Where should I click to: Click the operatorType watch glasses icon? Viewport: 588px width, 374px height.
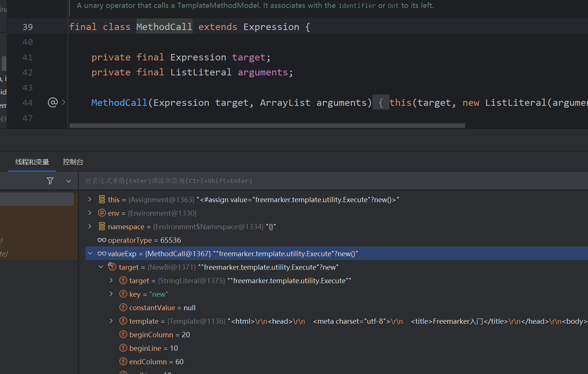(102, 240)
